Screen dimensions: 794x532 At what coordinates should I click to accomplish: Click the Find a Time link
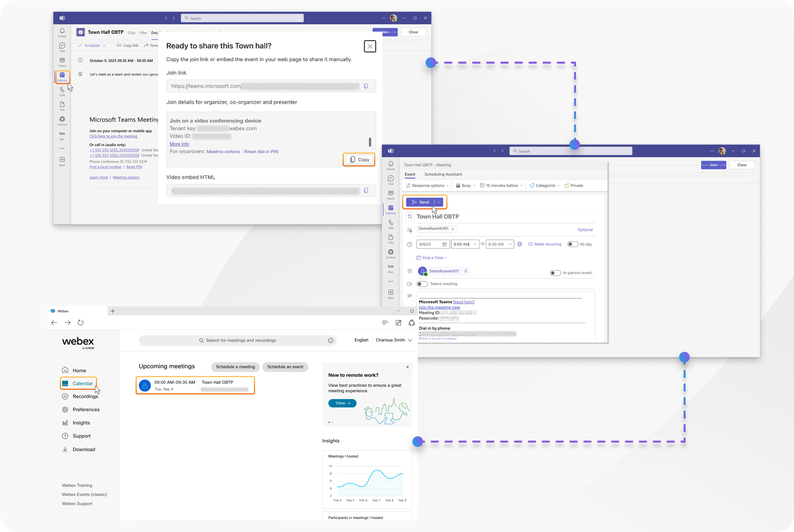pos(431,258)
